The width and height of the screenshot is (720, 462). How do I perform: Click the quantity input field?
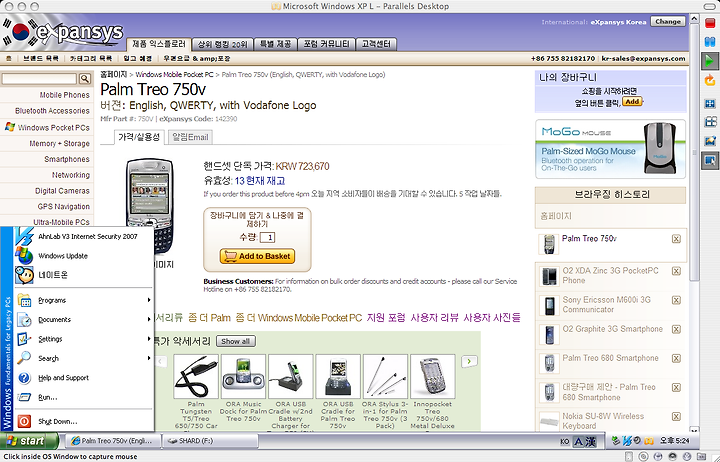(268, 237)
